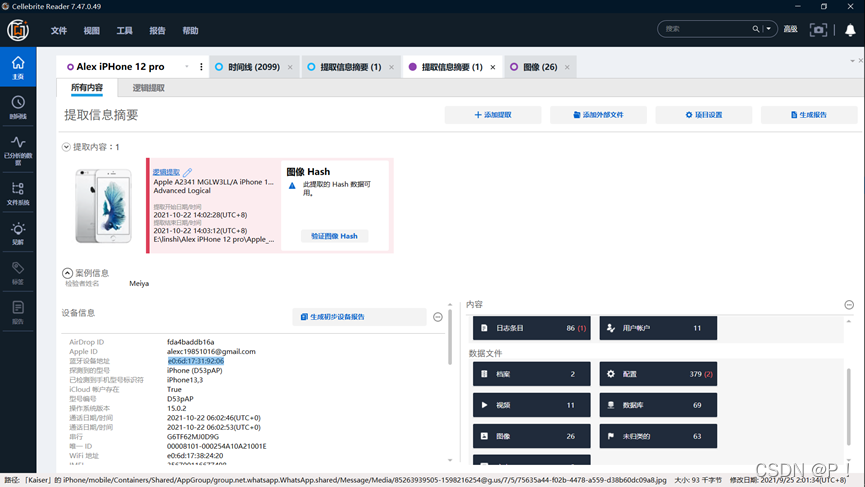Select the 所有内容 sub-tab
This screenshot has width=865, height=487.
(87, 88)
